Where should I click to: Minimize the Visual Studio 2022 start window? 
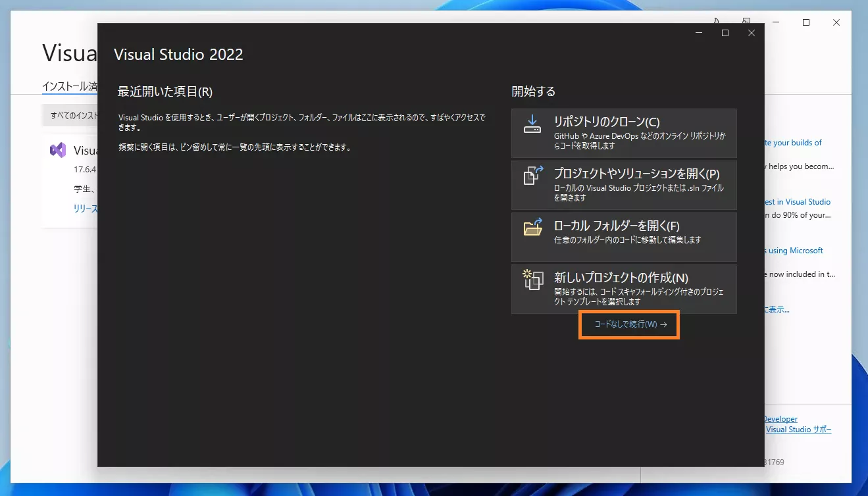pos(698,33)
